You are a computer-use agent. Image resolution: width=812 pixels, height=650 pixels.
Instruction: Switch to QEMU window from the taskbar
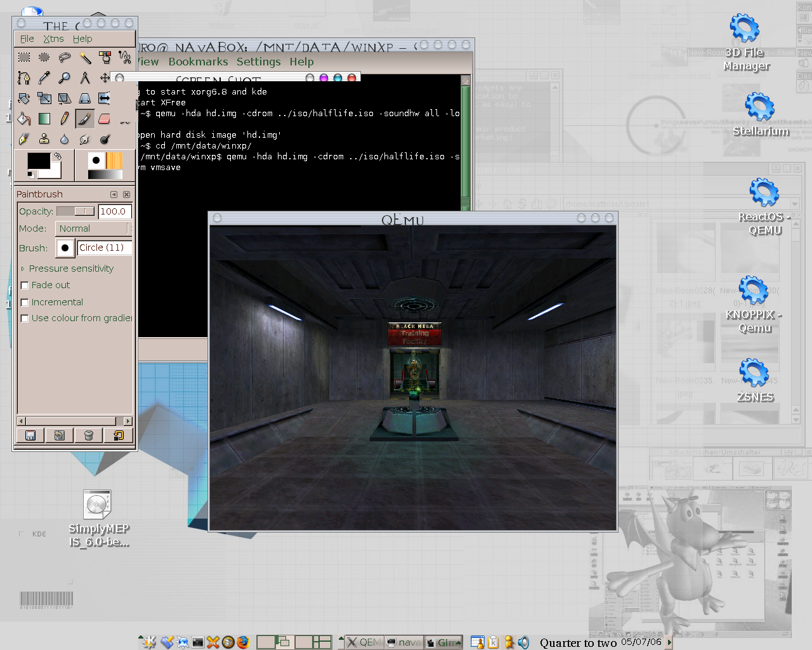click(364, 642)
